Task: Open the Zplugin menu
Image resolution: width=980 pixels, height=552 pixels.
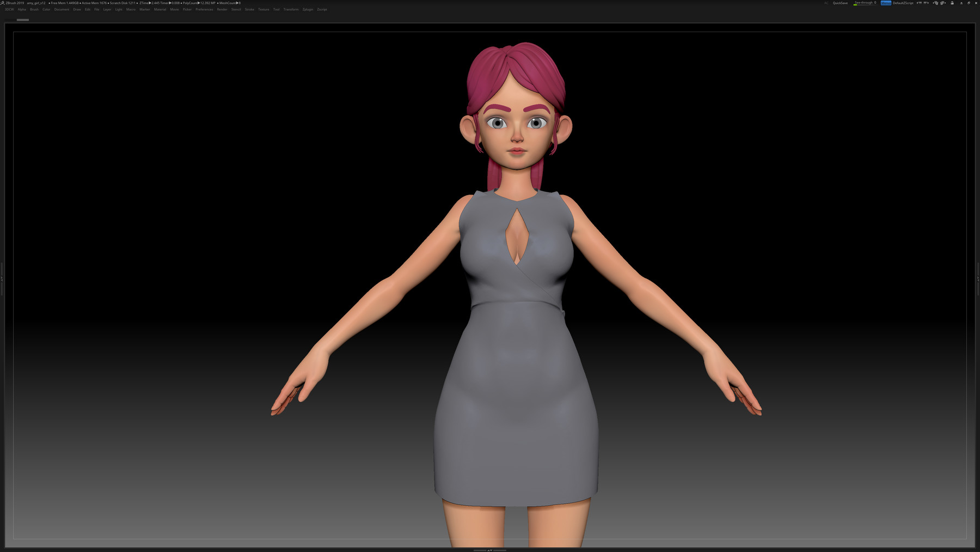Action: click(x=307, y=9)
